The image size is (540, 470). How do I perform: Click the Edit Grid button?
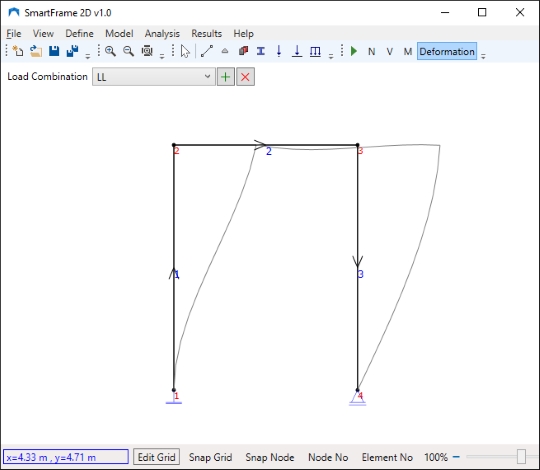pyautogui.click(x=157, y=457)
